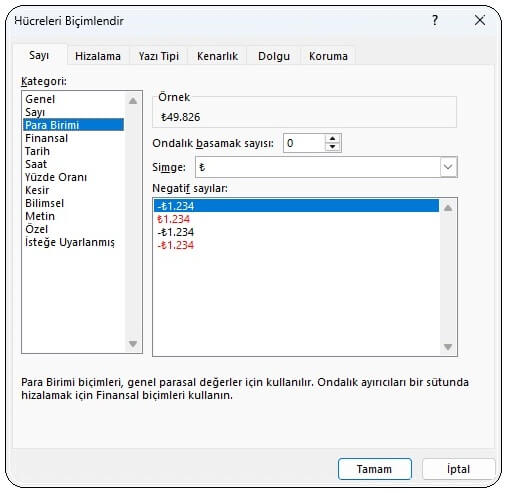Click down arrow of Negatif sayılar scrollbar
This screenshot has height=493, width=507.
[x=448, y=347]
